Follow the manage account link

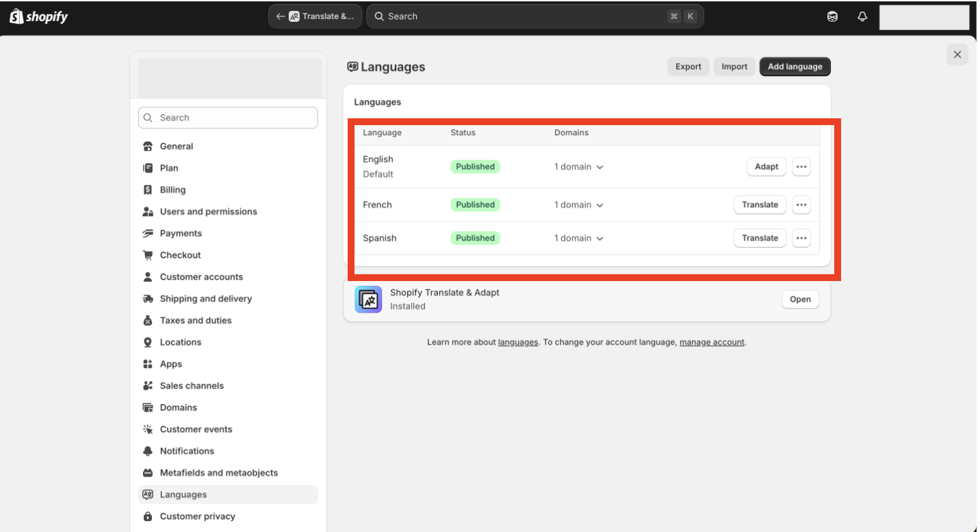point(712,342)
